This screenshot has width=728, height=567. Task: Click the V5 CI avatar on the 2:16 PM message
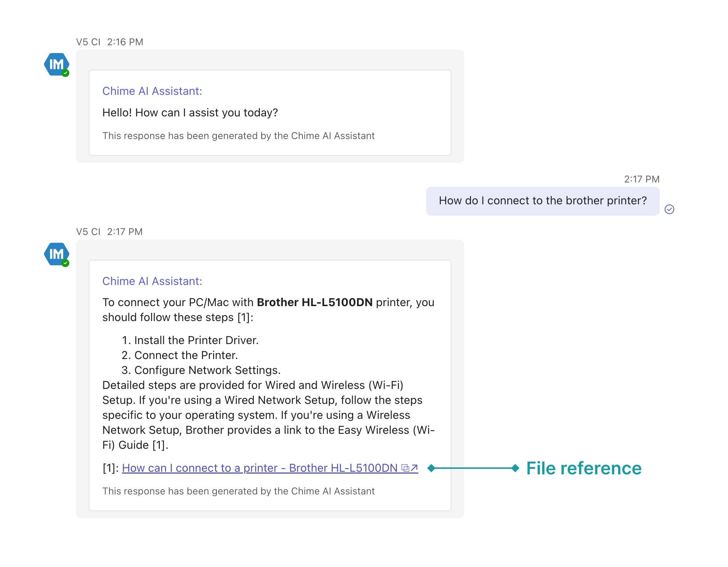coord(56,64)
